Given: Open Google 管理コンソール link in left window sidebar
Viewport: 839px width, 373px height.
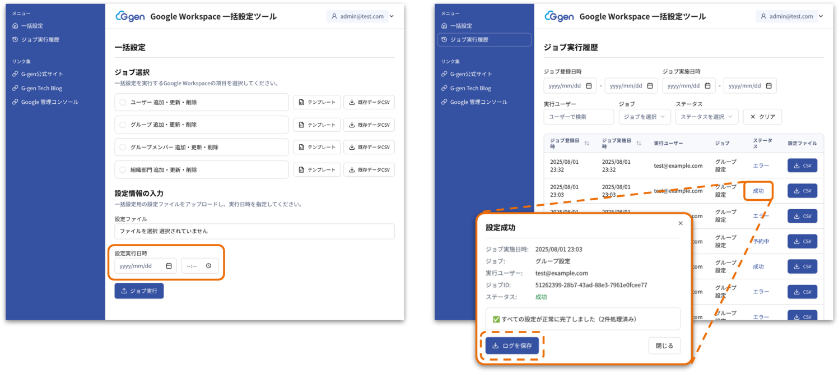Looking at the screenshot, I should (x=44, y=102).
